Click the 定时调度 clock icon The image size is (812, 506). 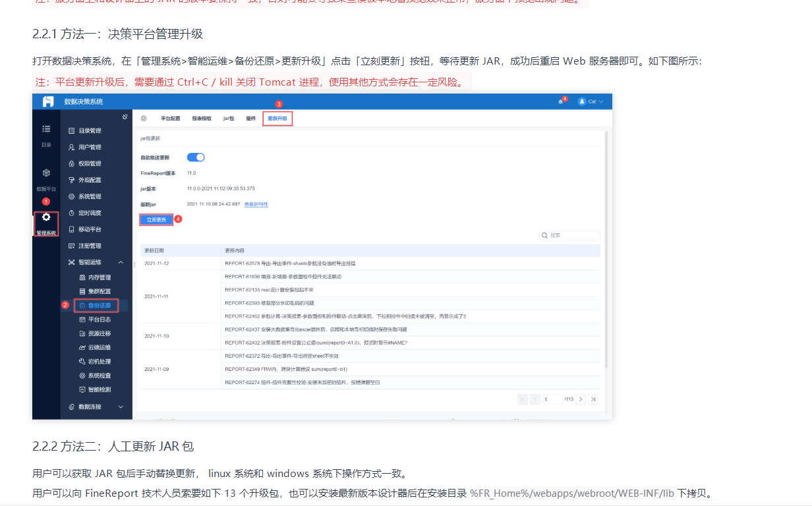[x=72, y=213]
